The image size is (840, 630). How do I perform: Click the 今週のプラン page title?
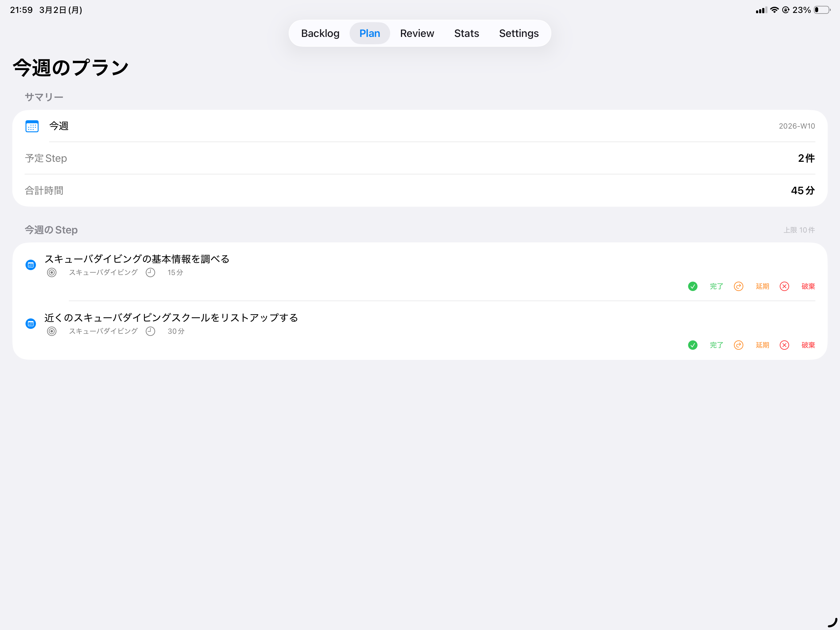click(x=71, y=68)
